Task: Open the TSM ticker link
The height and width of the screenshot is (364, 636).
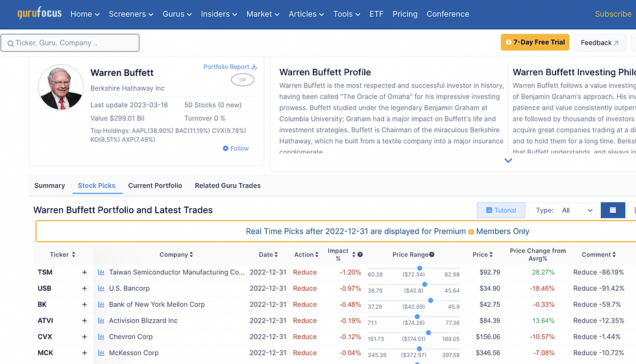Action: (45, 273)
